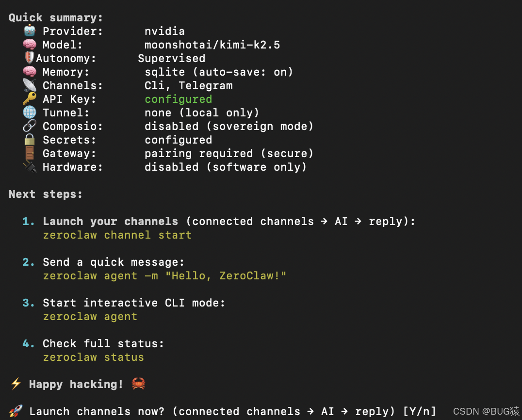Click the robot icon next to Provider
Image resolution: width=522 pixels, height=420 pixels.
tap(30, 31)
